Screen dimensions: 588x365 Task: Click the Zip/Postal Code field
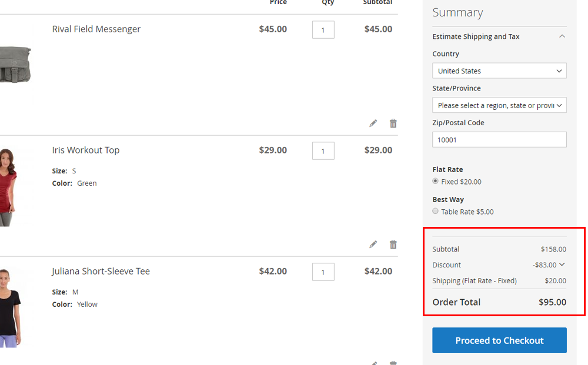[499, 140]
